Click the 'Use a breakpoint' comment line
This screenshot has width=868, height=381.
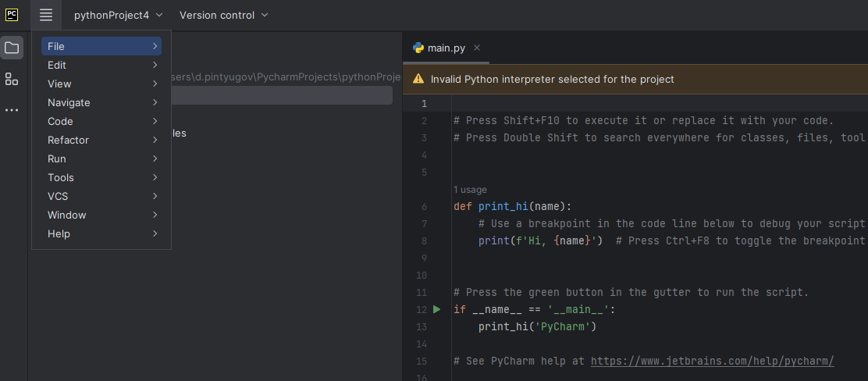coord(671,224)
